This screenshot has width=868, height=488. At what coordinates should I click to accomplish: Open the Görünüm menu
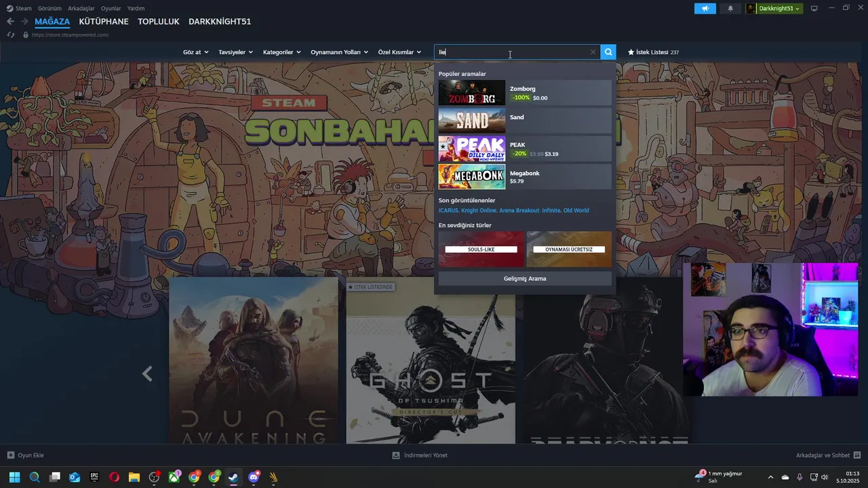pos(50,8)
